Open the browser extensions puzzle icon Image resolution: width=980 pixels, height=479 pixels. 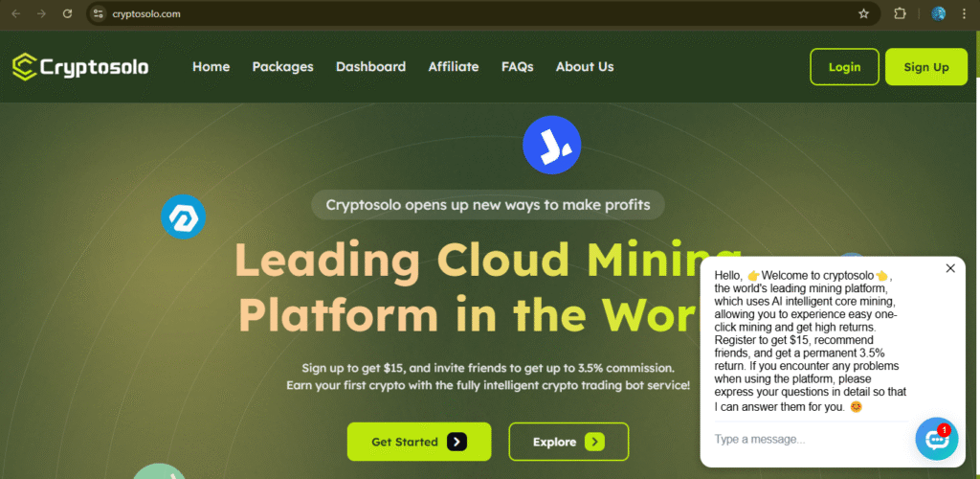coord(900,13)
